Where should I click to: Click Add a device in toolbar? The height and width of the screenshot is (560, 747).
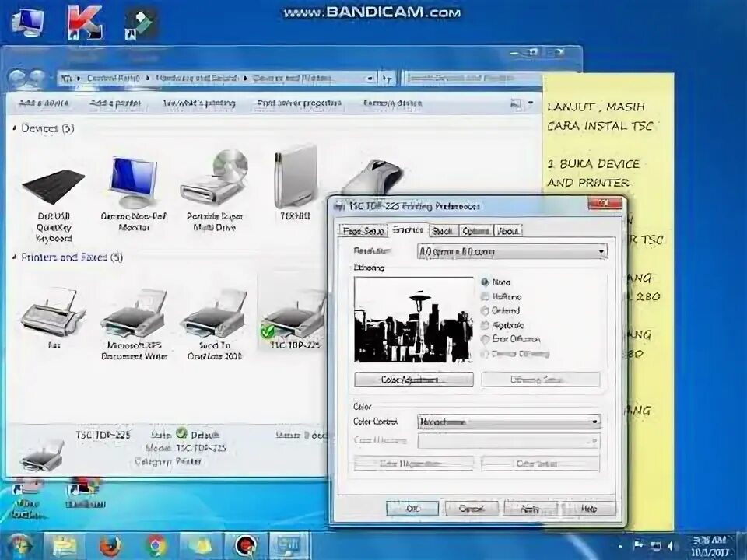[44, 103]
